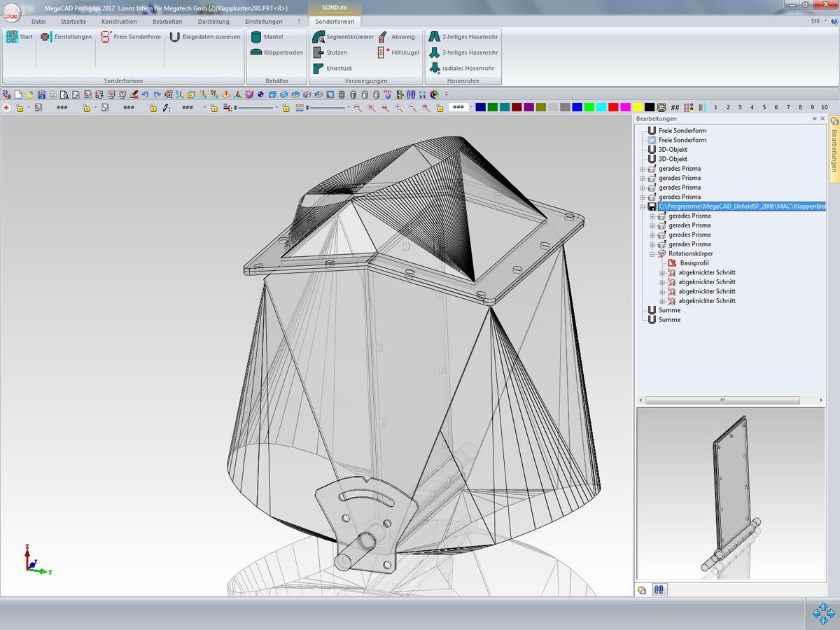Click the Mantel cylinder icon
Image resolution: width=840 pixels, height=630 pixels.
[256, 36]
